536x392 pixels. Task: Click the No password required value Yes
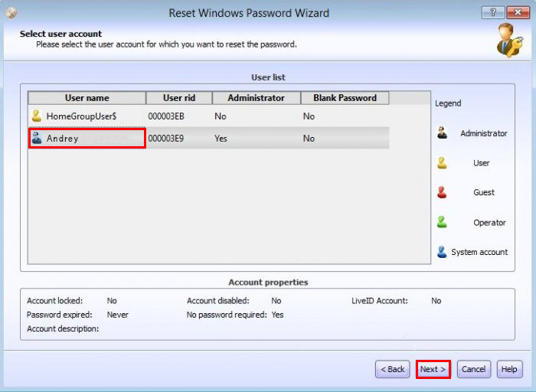pos(277,315)
